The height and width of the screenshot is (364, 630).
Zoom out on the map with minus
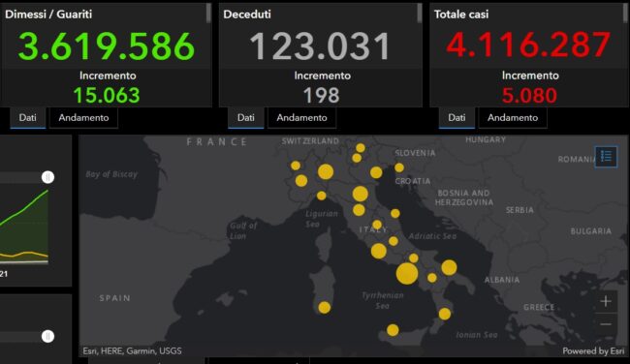tap(606, 324)
